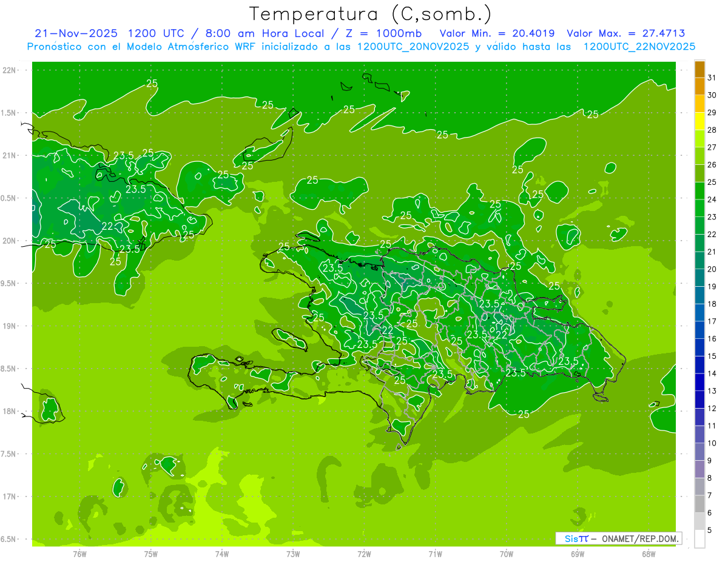Pick the gray legend swatch between 6 and 7
Viewport: 728px width, 562px height.
(x=699, y=504)
